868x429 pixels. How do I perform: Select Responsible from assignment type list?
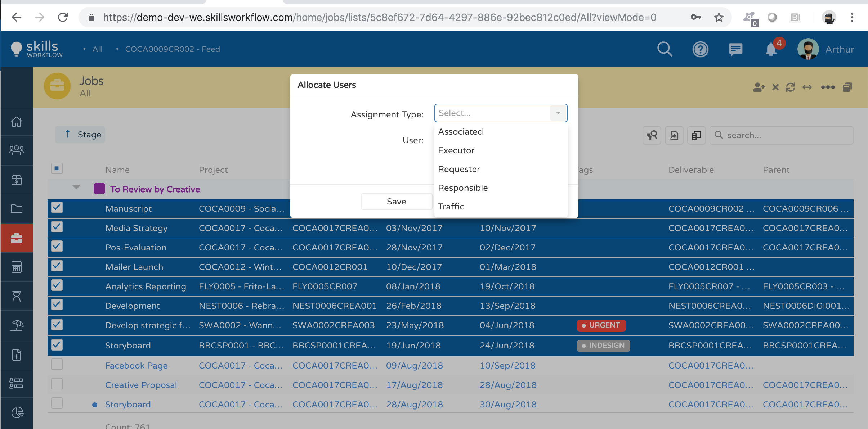coord(462,188)
